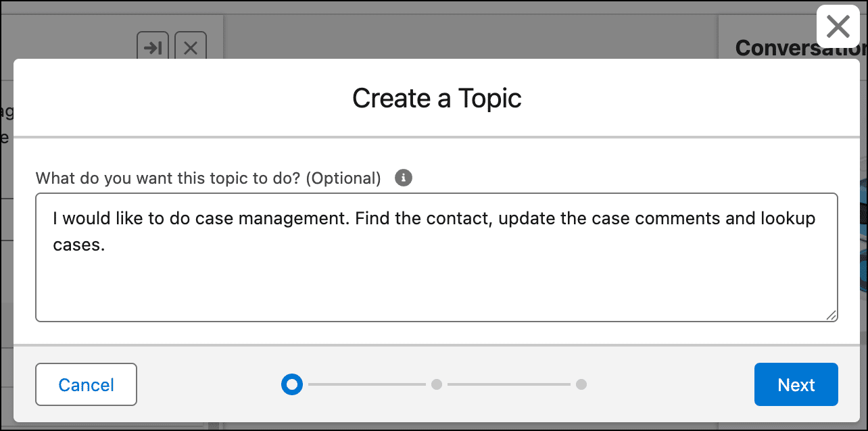Viewport: 868px width, 431px height.
Task: Click into the topic description text area
Action: coord(437,257)
